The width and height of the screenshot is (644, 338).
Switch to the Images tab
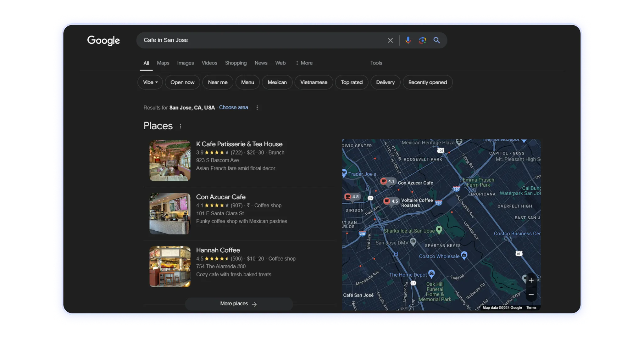185,63
